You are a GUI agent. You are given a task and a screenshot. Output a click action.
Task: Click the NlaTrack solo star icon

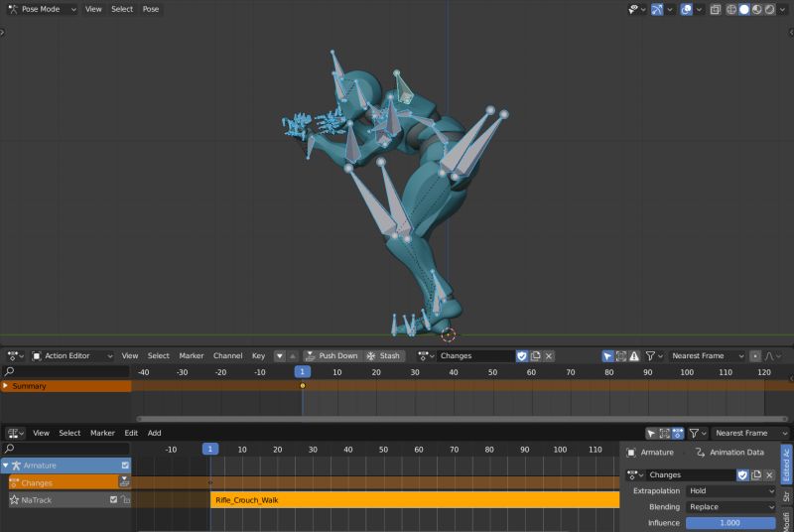(14, 499)
